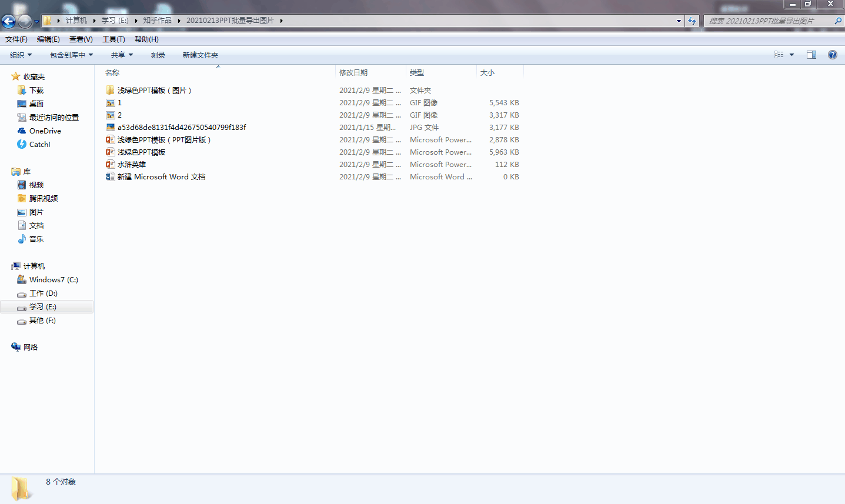Open the 组织 dropdown
Screen dimensions: 845x504
pos(21,55)
